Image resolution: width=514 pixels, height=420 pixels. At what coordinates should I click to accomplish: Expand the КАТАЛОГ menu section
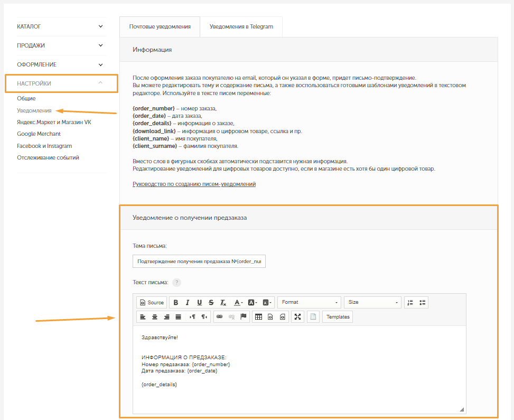[x=60, y=26]
